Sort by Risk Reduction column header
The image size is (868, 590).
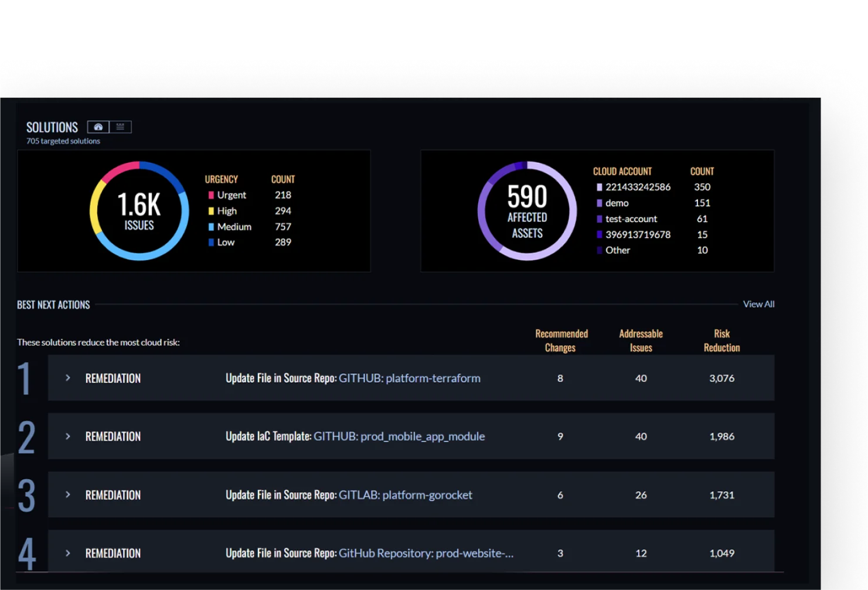click(722, 340)
